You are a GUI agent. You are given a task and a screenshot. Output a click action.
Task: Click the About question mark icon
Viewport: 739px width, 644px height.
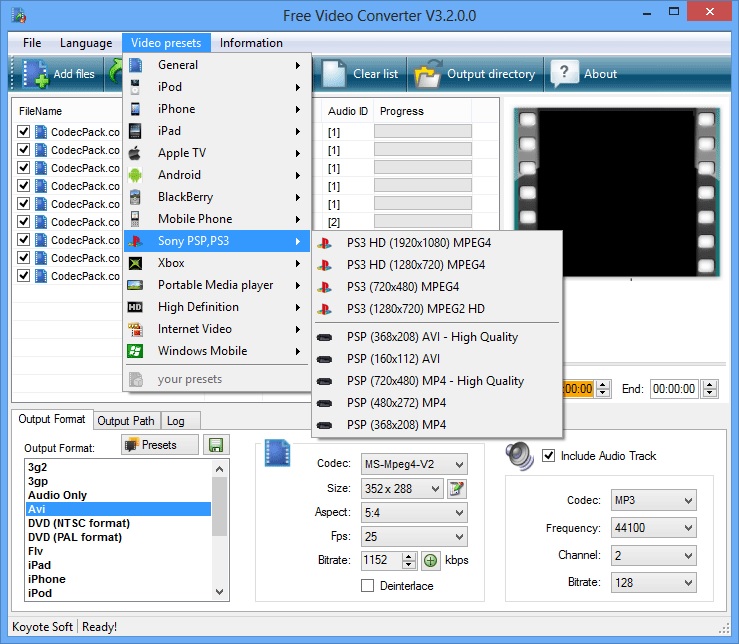tap(564, 74)
